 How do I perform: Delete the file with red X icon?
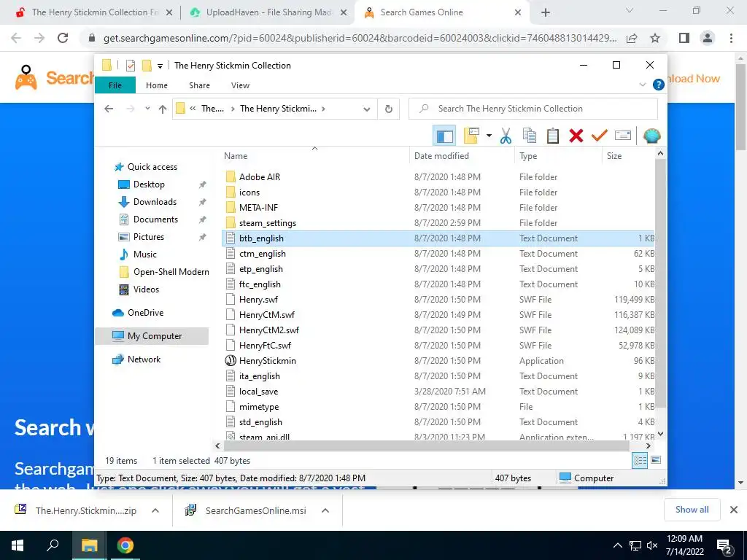[x=576, y=136]
